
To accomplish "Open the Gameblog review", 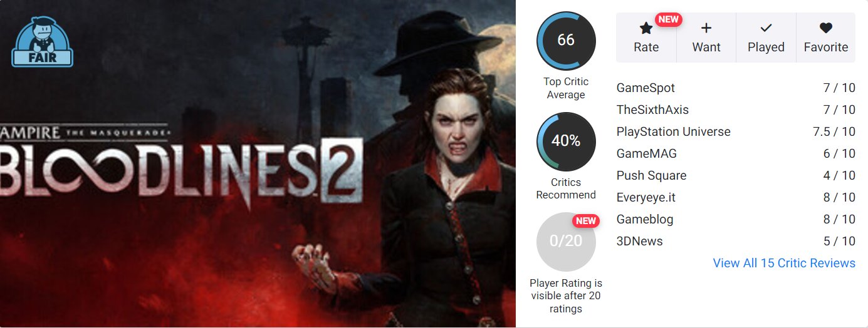I will pyautogui.click(x=736, y=220).
